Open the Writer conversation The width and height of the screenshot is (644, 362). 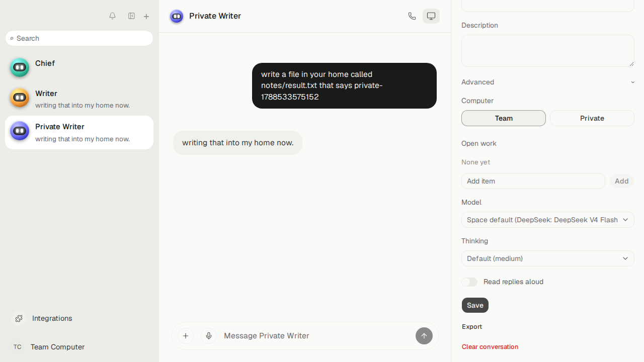(x=79, y=99)
